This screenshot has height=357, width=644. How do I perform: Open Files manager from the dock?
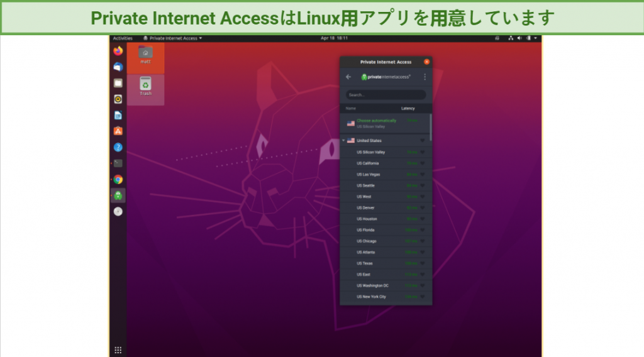(118, 83)
